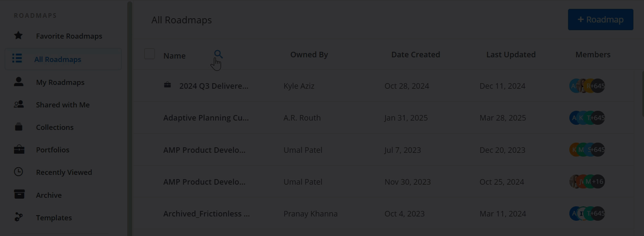This screenshot has width=644, height=236.
Task: Open Shared with Me menu item
Action: (x=63, y=105)
